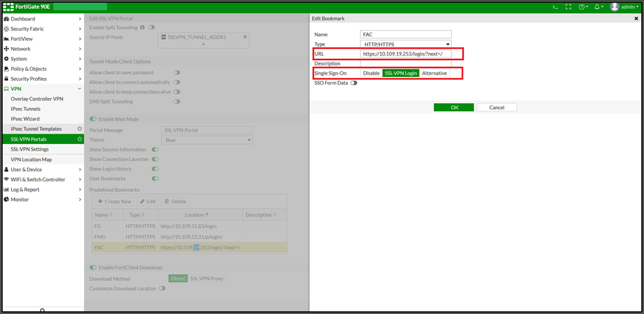This screenshot has width=644, height=314.
Task: Click the Security Fabric sidebar icon
Action: pos(6,29)
